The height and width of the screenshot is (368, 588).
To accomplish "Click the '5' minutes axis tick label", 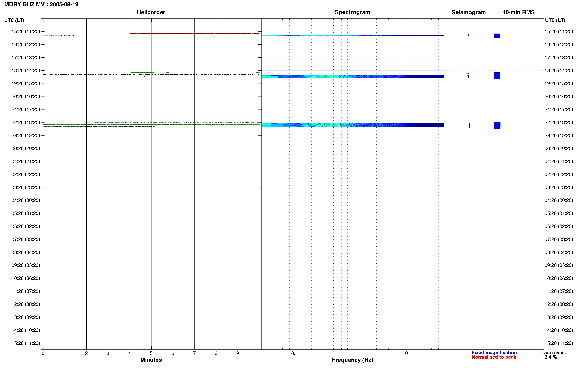I will 151,353.
